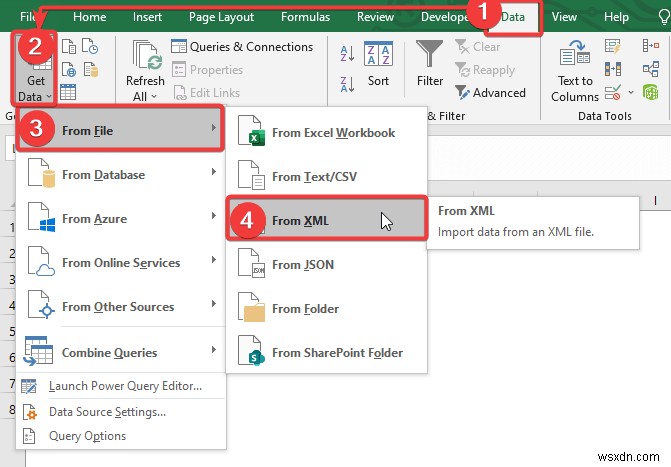The image size is (671, 467).
Task: Open the From Database submenu
Action: 121,175
